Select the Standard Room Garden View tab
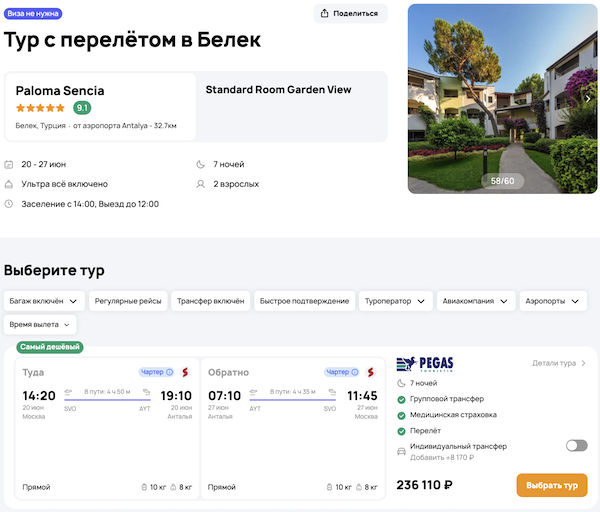Viewport: 600px width, 512px height. (x=279, y=90)
